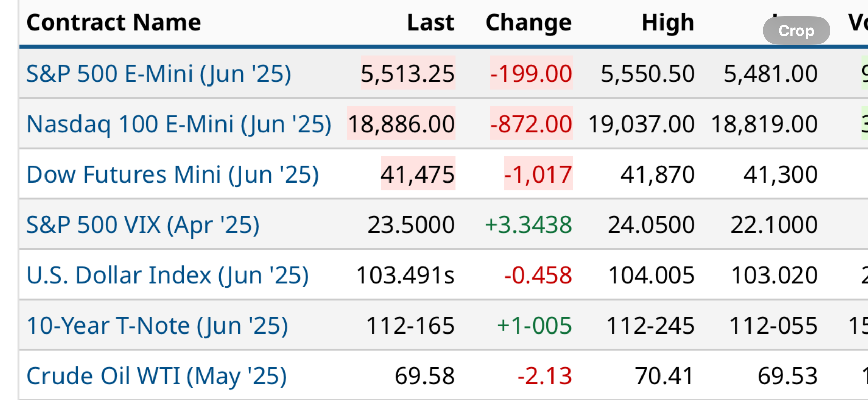Image resolution: width=868 pixels, height=400 pixels.
Task: Select the U.S. Dollar Index contract link
Action: point(167,275)
